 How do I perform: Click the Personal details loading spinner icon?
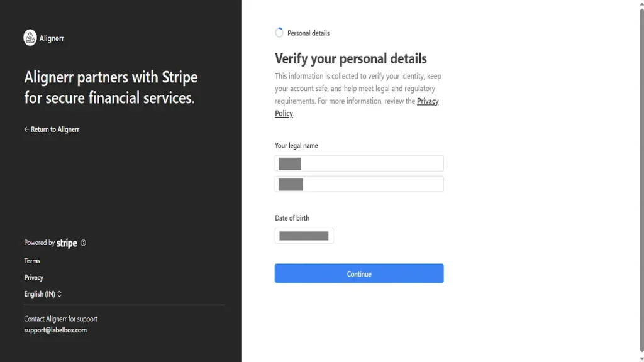point(279,33)
